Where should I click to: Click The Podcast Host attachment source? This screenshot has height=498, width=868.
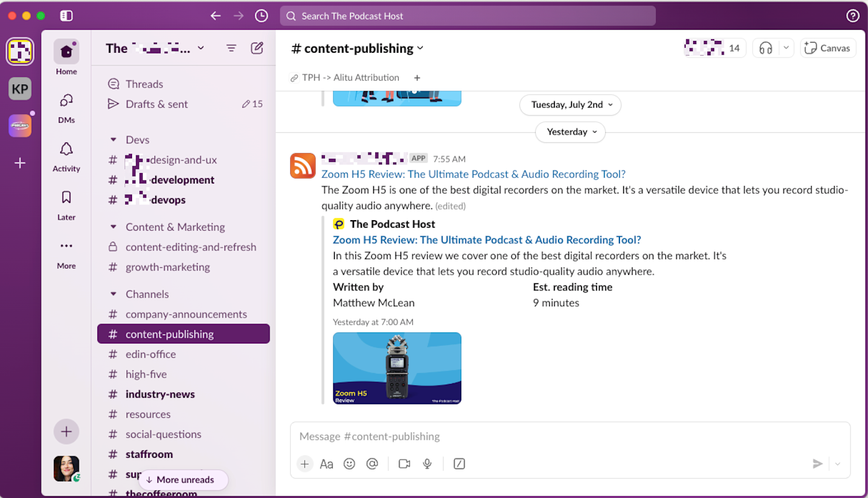(392, 224)
